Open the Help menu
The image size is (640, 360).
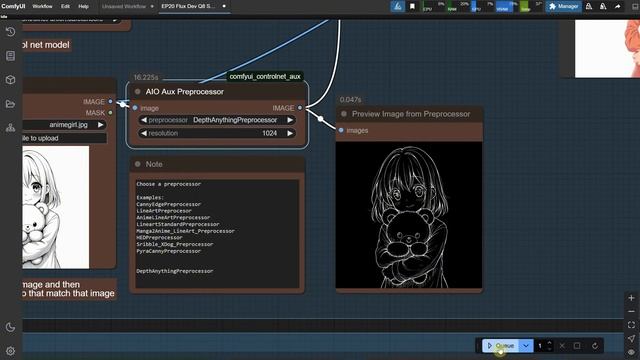(x=84, y=7)
